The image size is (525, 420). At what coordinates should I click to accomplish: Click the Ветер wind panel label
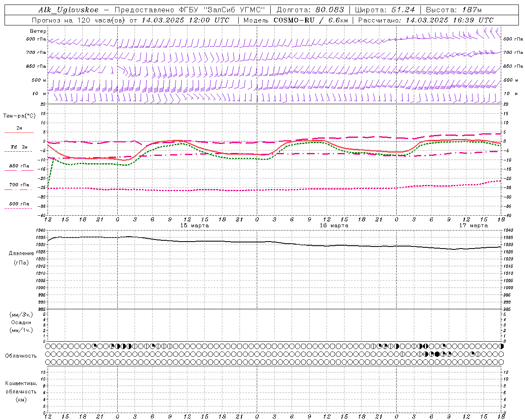click(x=38, y=31)
